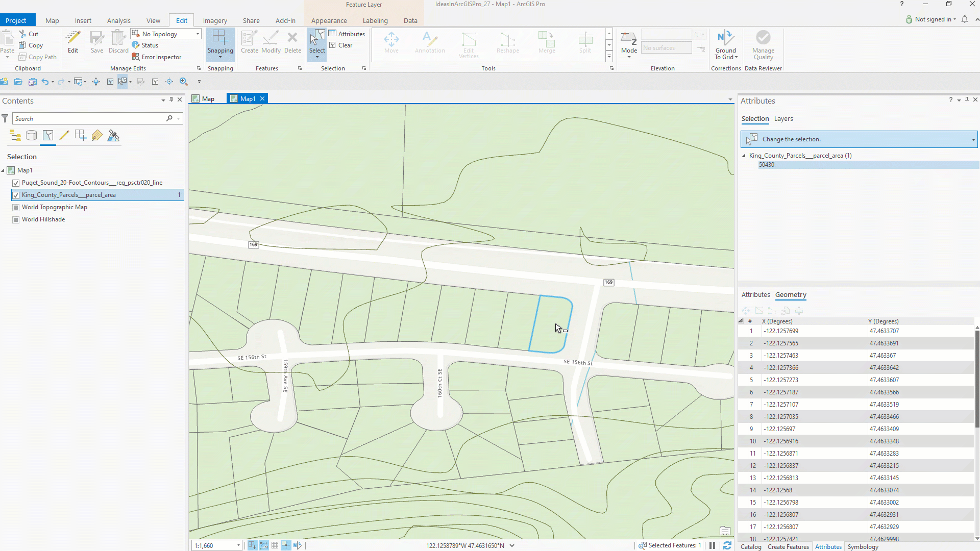Open the map scale dropdown

238,545
